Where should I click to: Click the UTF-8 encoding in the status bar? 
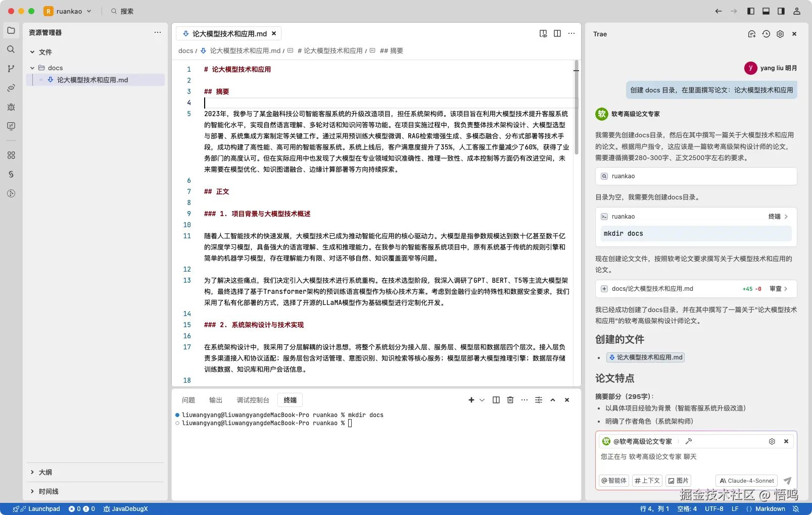click(x=714, y=509)
